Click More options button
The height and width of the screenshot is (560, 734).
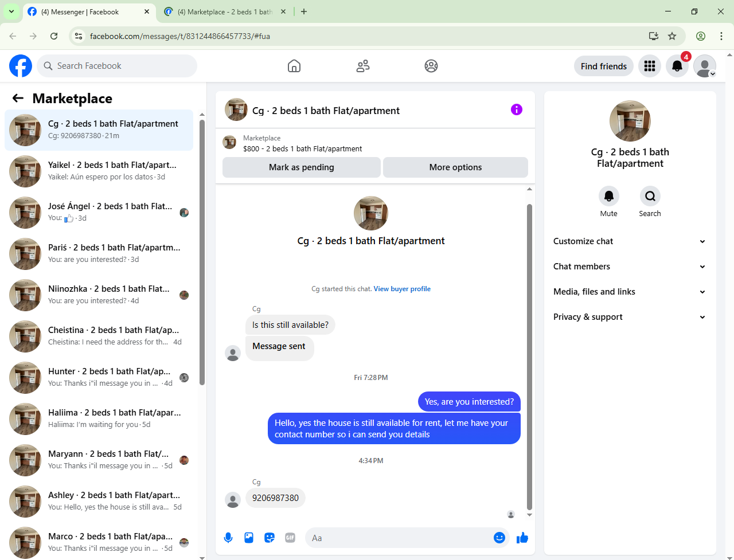click(455, 167)
